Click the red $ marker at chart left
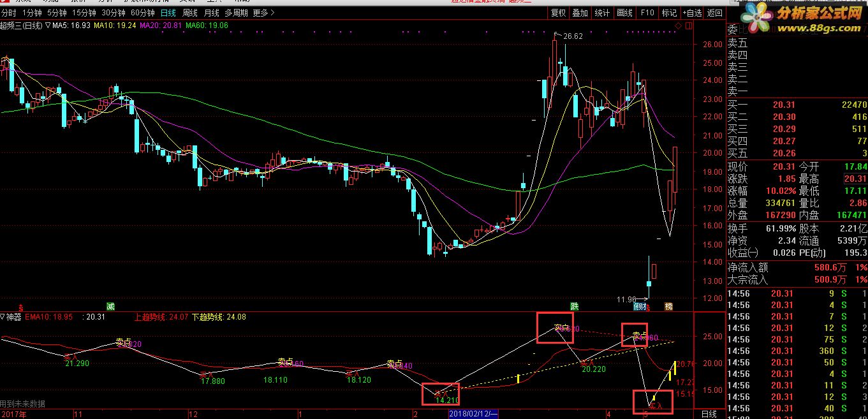The width and height of the screenshot is (868, 419). (21, 307)
